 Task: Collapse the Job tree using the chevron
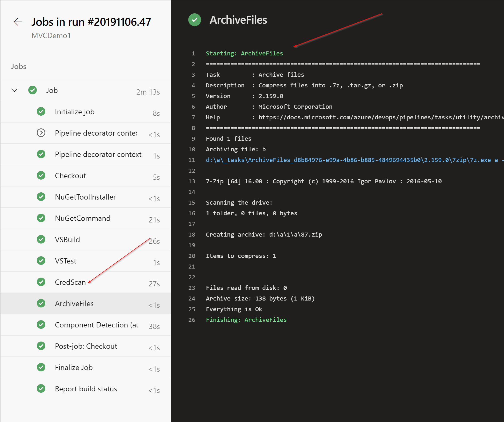coord(14,90)
